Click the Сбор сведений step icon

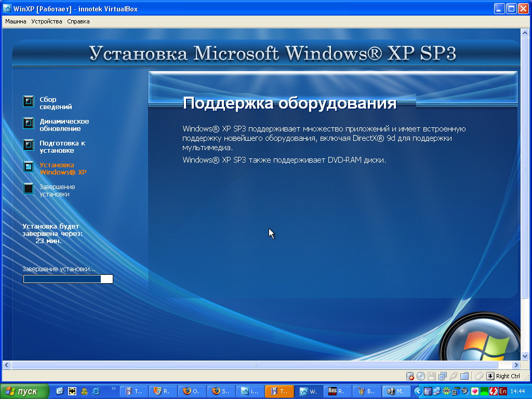[x=29, y=101]
